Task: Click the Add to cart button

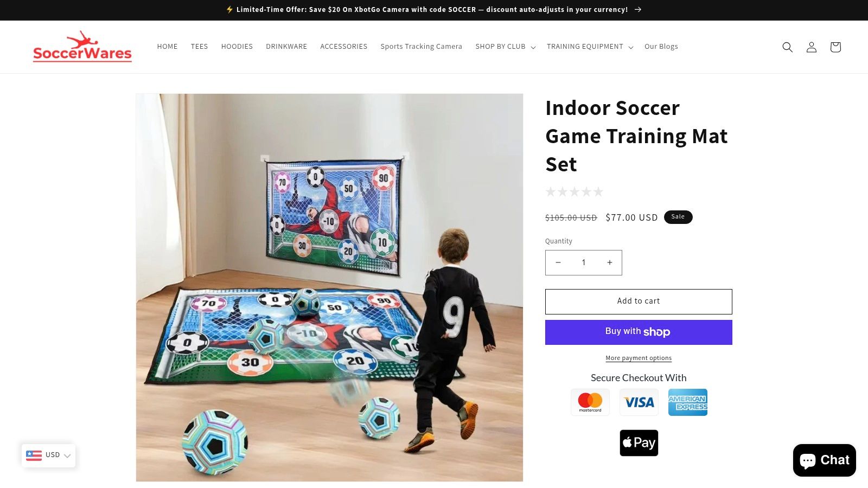Action: click(639, 301)
